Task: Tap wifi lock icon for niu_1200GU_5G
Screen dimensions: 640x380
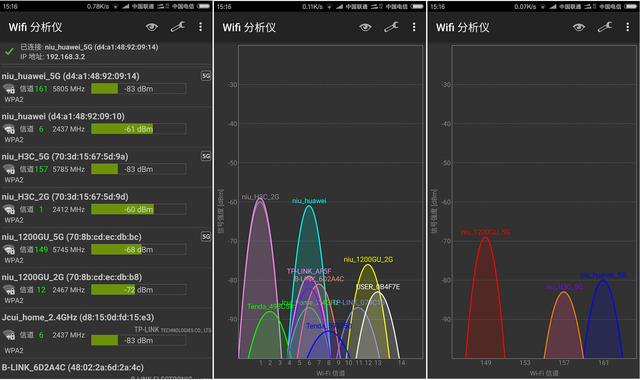Action: click(x=9, y=250)
